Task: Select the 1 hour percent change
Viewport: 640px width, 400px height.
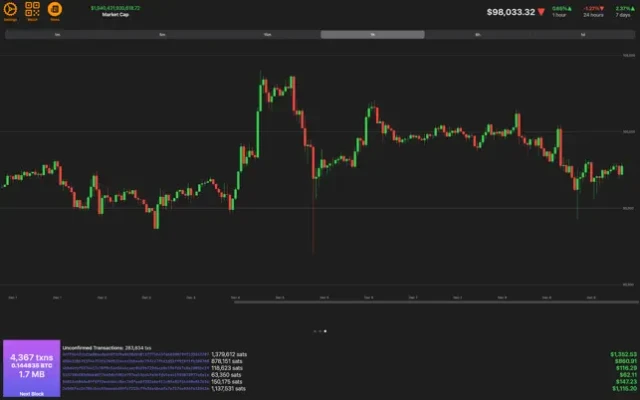Action: tap(561, 9)
